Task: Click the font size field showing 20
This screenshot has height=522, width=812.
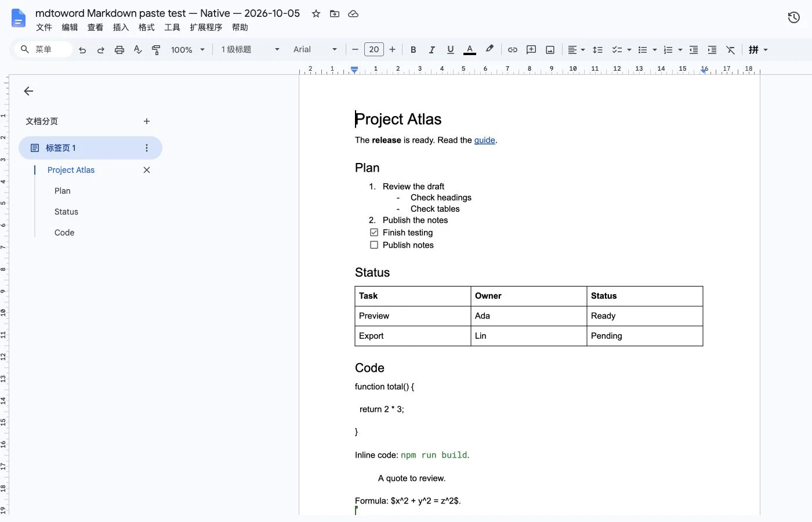Action: 374,50
